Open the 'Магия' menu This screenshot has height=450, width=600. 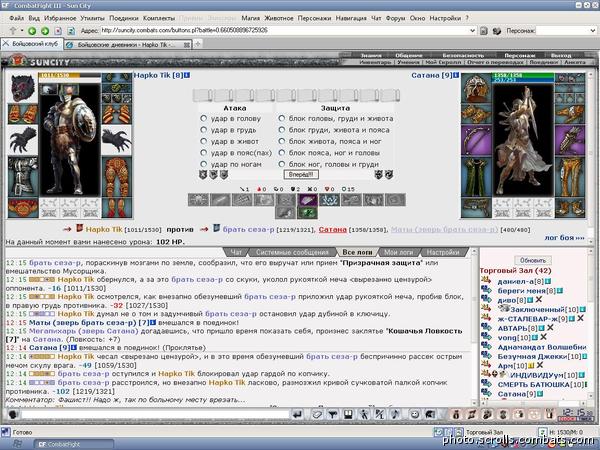coord(250,18)
